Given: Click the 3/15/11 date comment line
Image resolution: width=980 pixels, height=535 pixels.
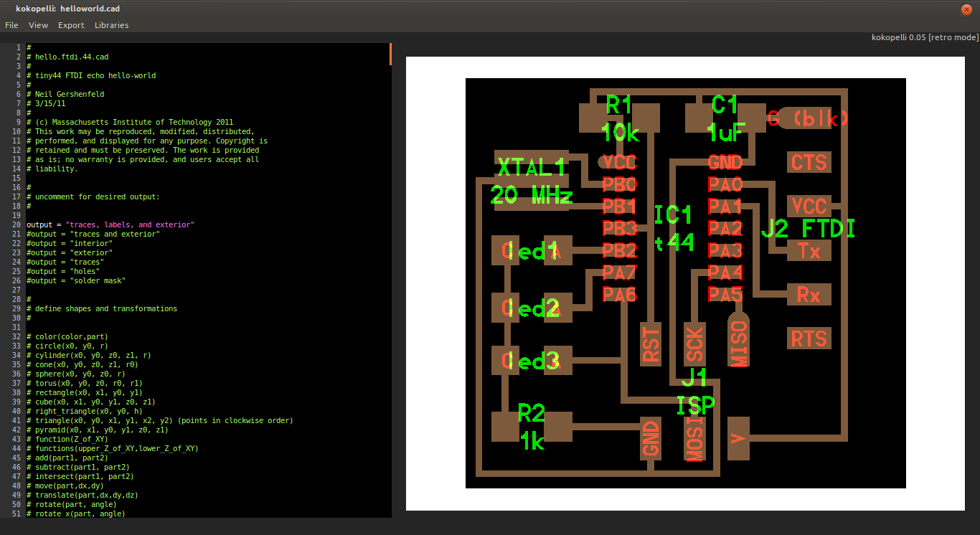Looking at the screenshot, I should tap(46, 103).
